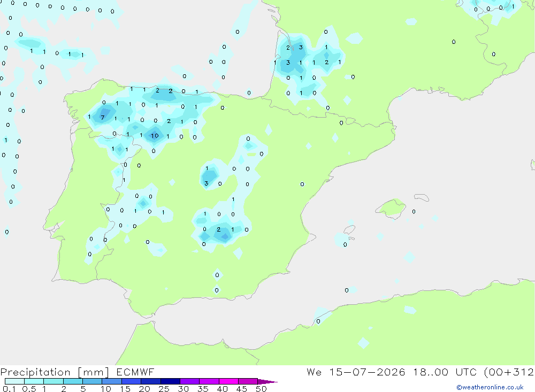
Task: Click the '(00+312' forecast offset text
Action: coord(509,372)
